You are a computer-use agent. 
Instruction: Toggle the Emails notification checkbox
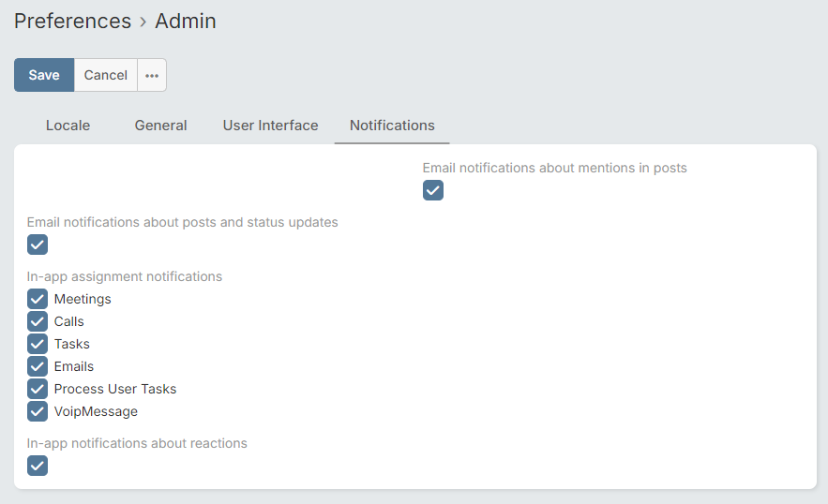tap(38, 366)
